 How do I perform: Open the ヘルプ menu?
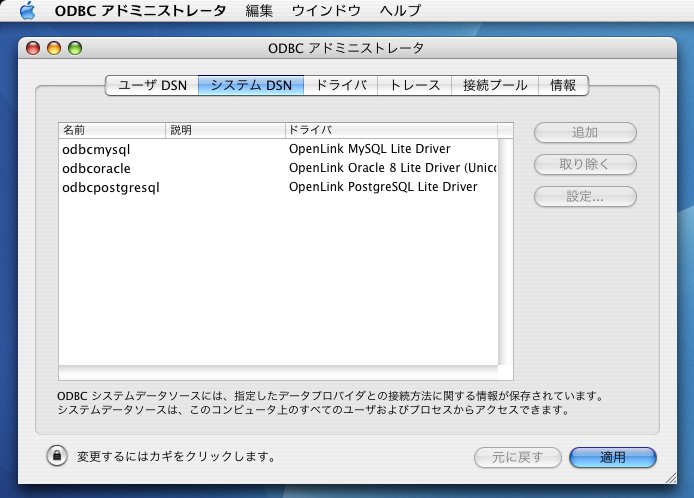(400, 11)
